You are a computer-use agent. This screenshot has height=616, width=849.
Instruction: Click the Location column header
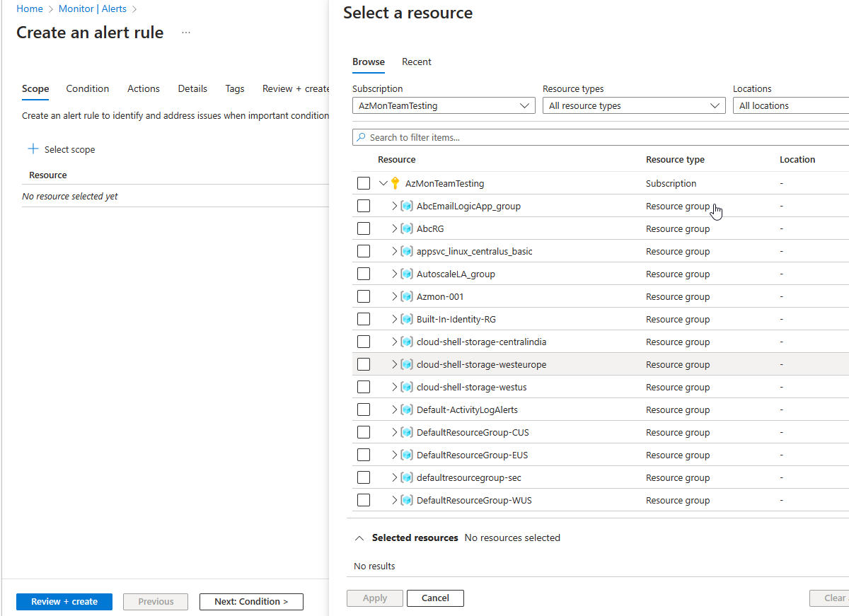click(797, 159)
